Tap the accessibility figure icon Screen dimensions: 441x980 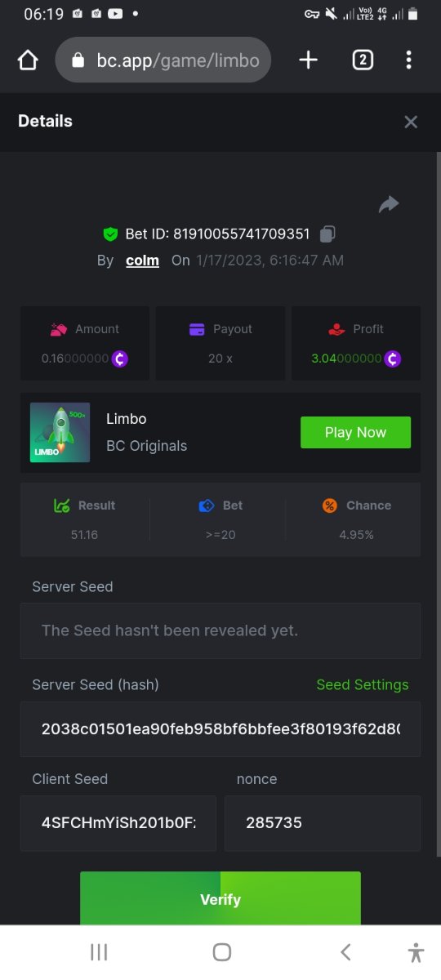click(x=416, y=952)
